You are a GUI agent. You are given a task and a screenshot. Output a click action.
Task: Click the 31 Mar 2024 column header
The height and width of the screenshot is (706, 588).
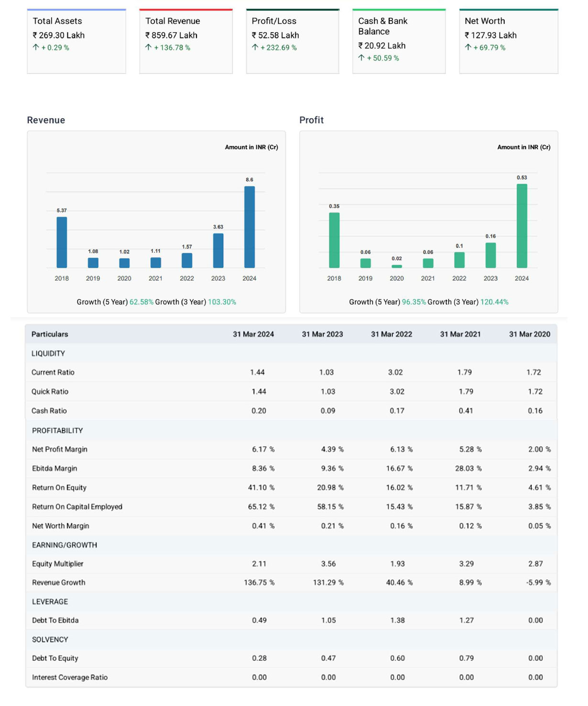click(253, 334)
